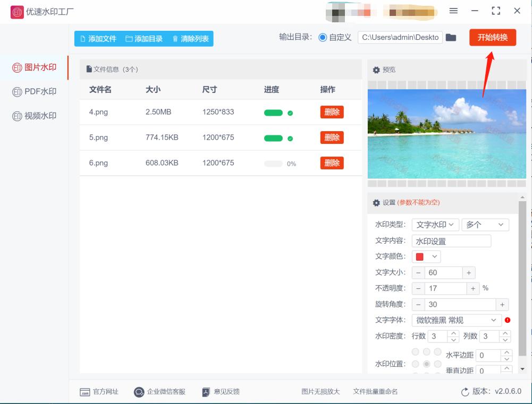Click the 开始转换 convert button
Image resolution: width=532 pixels, height=404 pixels.
coord(492,38)
